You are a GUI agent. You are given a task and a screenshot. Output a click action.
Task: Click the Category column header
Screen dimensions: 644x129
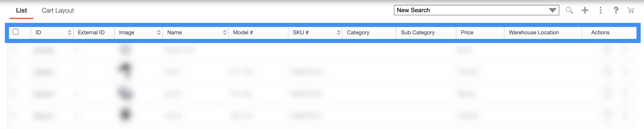[358, 32]
